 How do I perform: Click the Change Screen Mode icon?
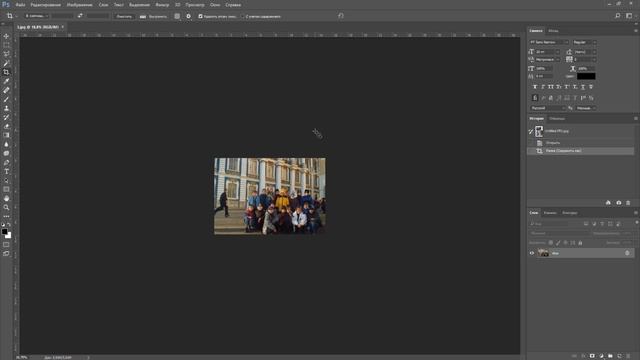pyautogui.click(x=6, y=253)
